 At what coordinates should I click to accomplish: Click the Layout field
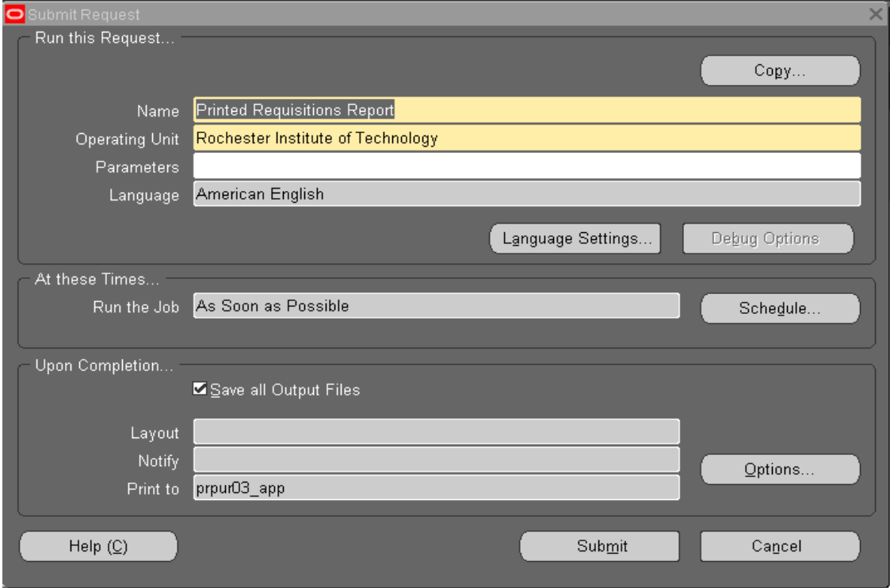[x=436, y=432]
